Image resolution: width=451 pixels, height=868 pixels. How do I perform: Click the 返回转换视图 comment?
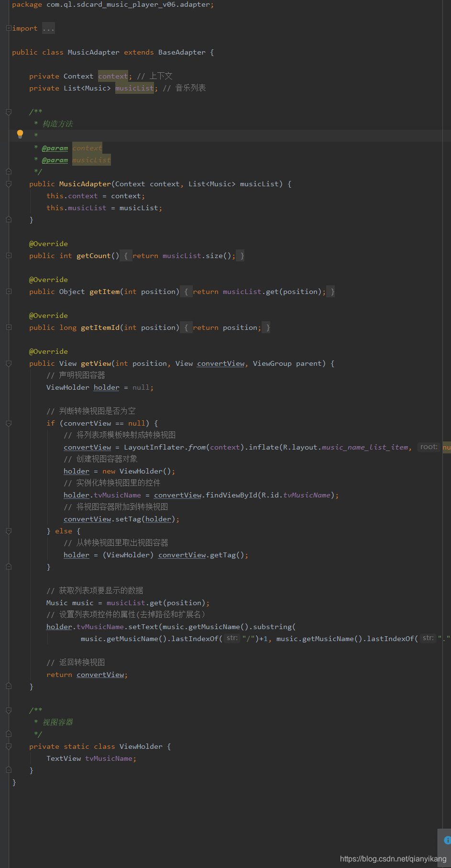[x=76, y=663]
